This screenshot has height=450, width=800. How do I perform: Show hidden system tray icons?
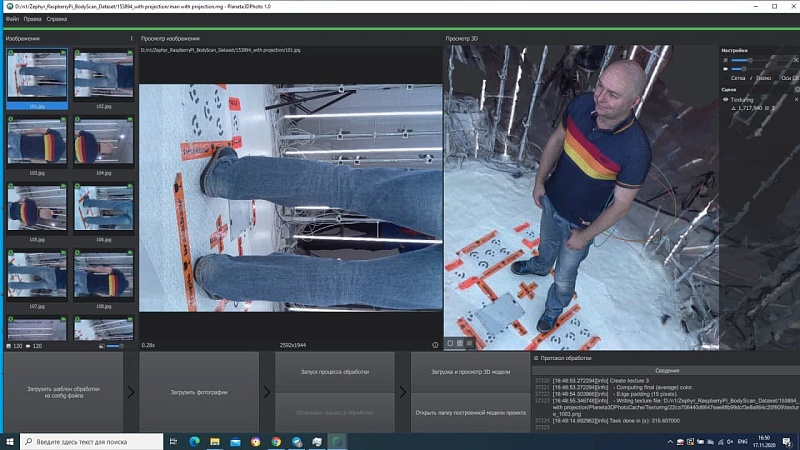(x=670, y=442)
